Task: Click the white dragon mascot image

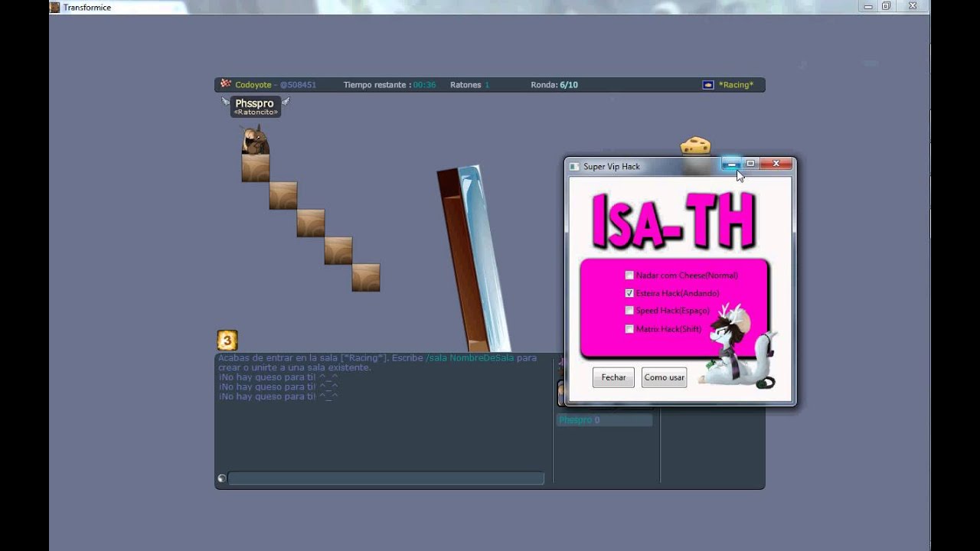Action: (x=739, y=347)
